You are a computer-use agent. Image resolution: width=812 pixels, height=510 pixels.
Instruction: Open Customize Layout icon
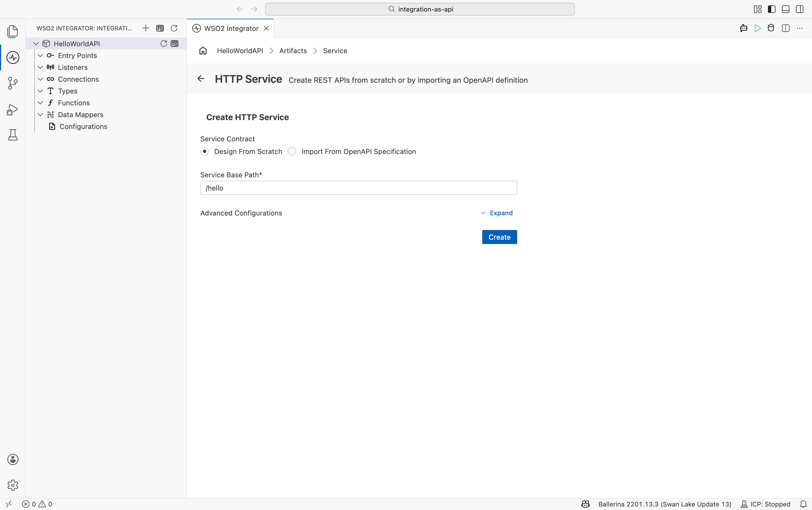point(757,9)
